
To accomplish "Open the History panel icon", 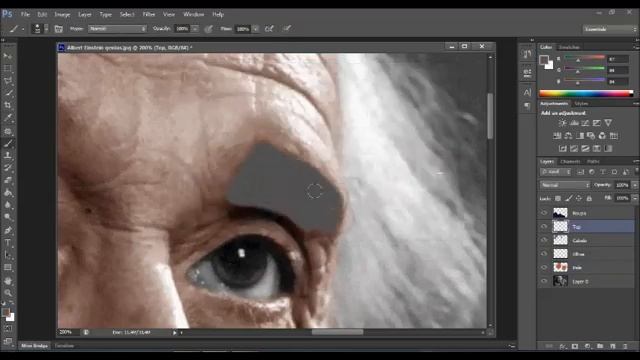I will (527, 54).
